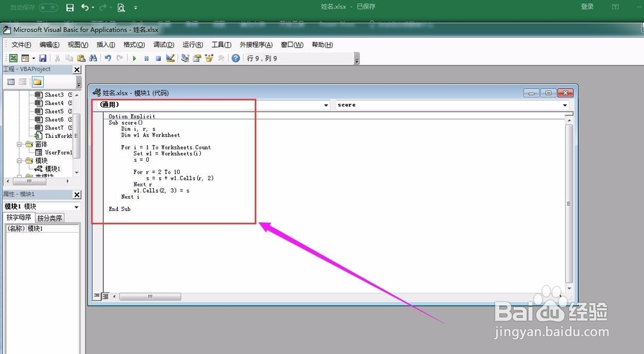This screenshot has height=354, width=644.
Task: Click the Paste clipboard icon
Action: (x=81, y=59)
